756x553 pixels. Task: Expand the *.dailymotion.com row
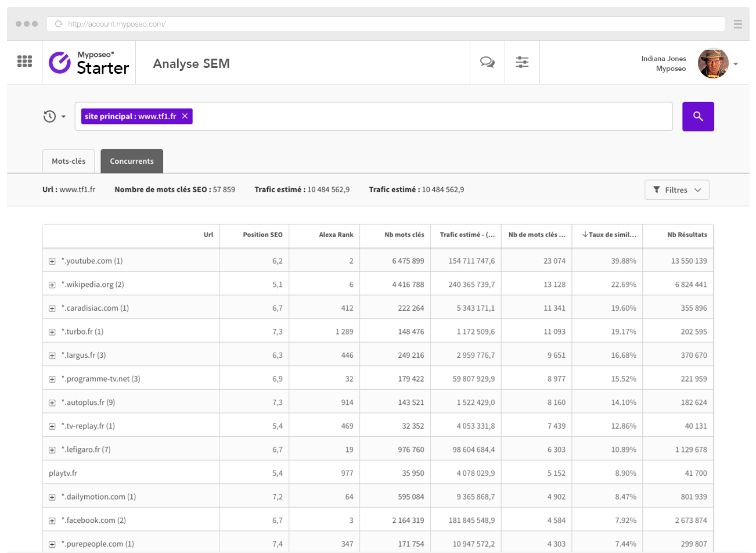coord(52,497)
